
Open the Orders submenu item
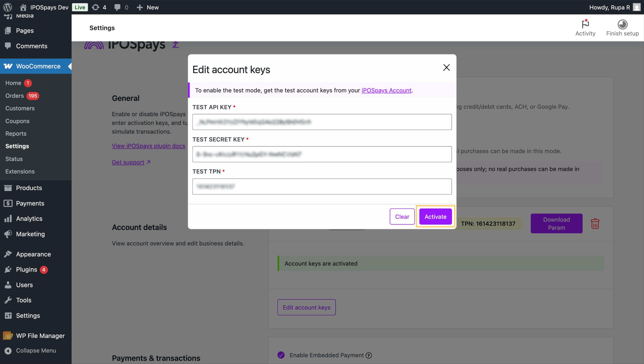(x=14, y=96)
